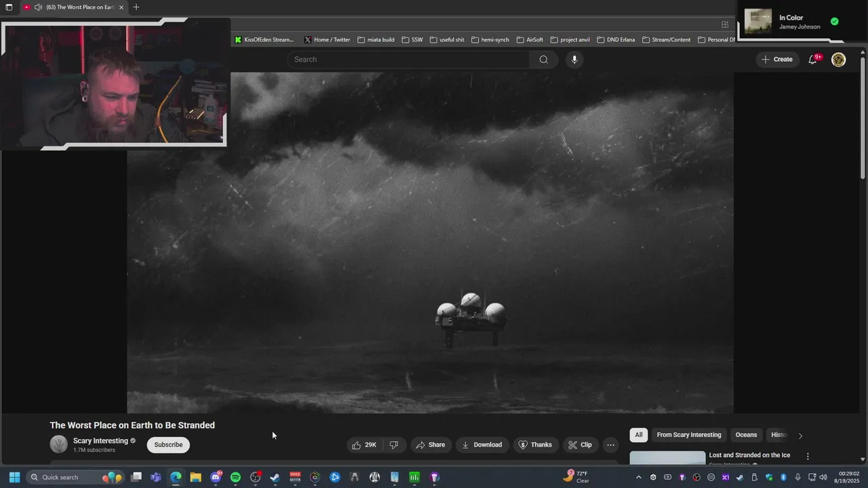Open Scary Interesting channel avatar
Image resolution: width=868 pixels, height=488 pixels.
pyautogui.click(x=59, y=445)
